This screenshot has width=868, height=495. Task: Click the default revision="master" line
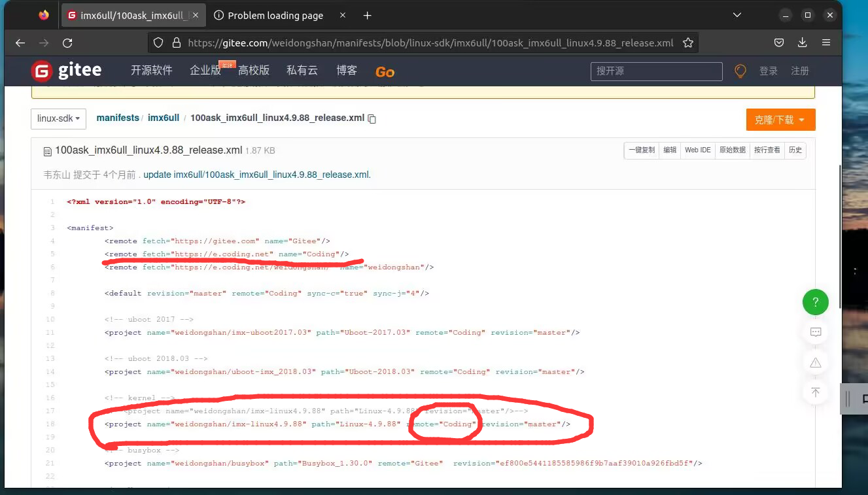tap(267, 293)
